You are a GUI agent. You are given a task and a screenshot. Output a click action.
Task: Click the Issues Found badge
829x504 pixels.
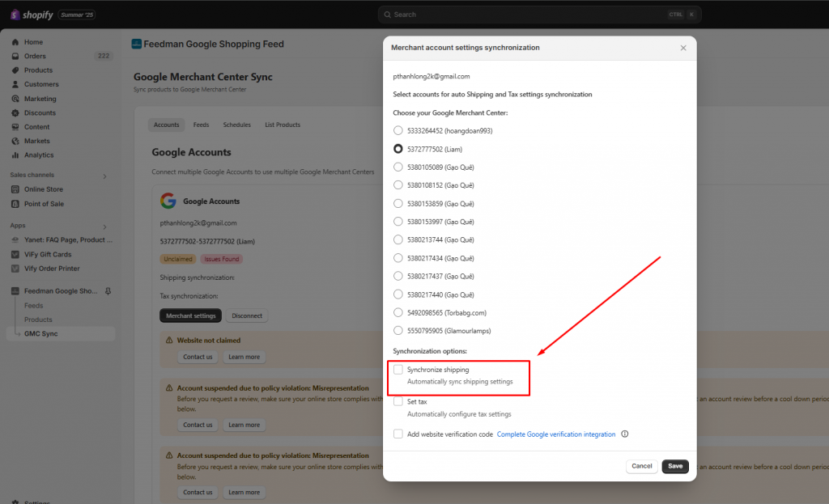click(222, 259)
